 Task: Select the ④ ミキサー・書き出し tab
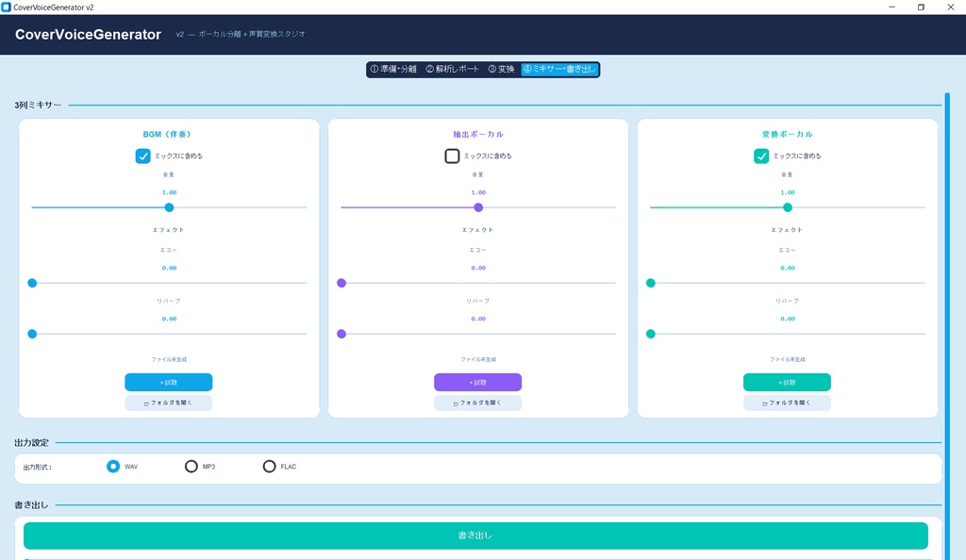pyautogui.click(x=559, y=69)
